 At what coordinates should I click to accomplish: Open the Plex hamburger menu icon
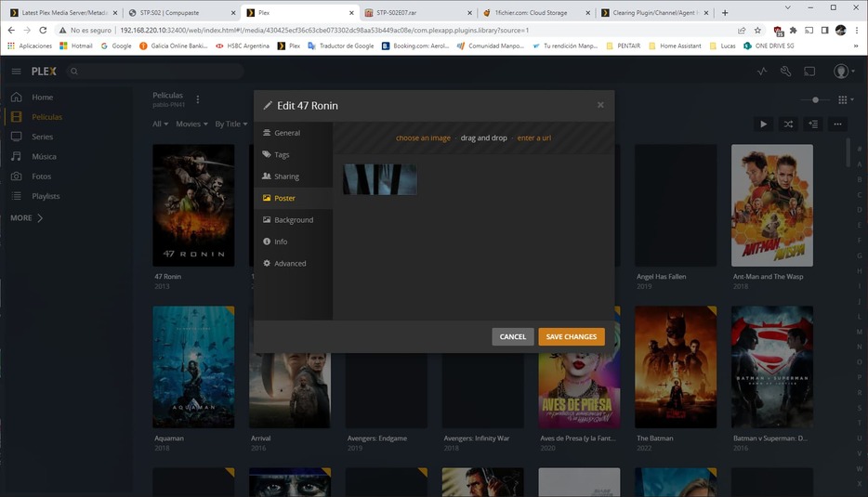(x=16, y=71)
